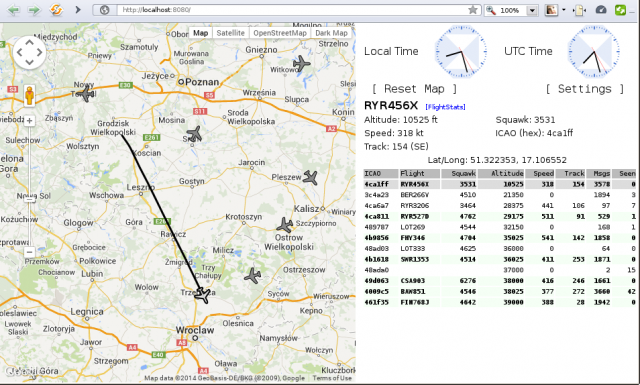Click the airplane icon near Trzebnica
Viewport: 640px width, 385px height.
(202, 295)
